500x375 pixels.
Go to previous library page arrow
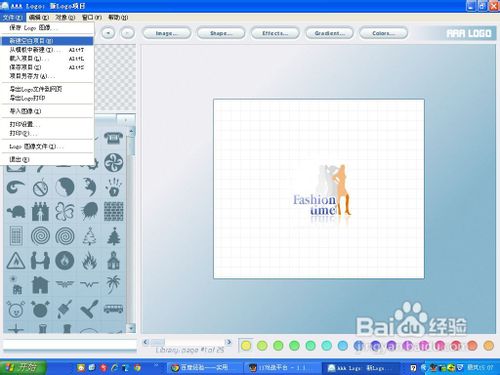pyautogui.click(x=146, y=342)
